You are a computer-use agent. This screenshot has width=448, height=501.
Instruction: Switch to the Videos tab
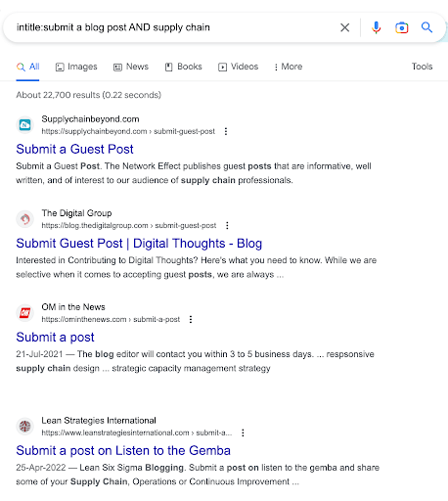tap(238, 67)
